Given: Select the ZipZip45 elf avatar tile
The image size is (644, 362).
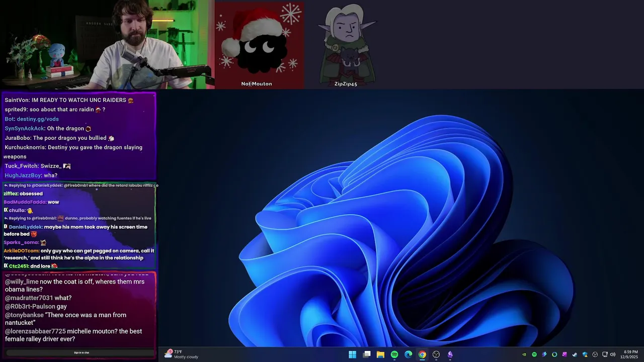Looking at the screenshot, I should 346,45.
